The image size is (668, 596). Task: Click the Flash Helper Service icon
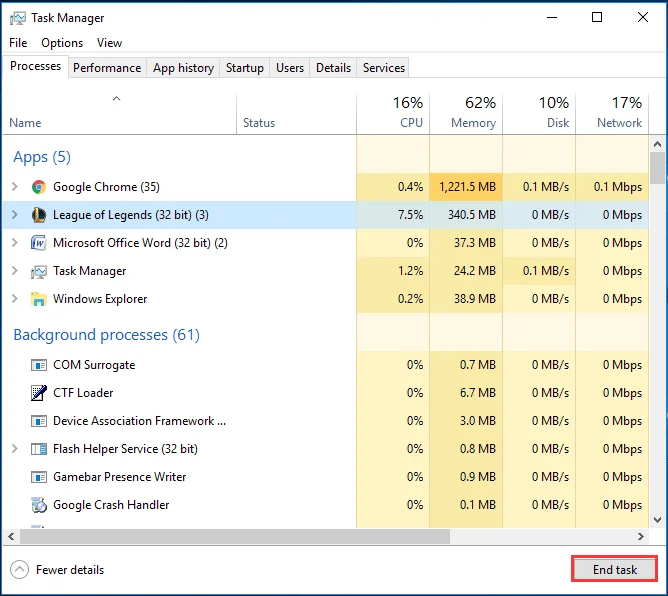click(x=39, y=449)
